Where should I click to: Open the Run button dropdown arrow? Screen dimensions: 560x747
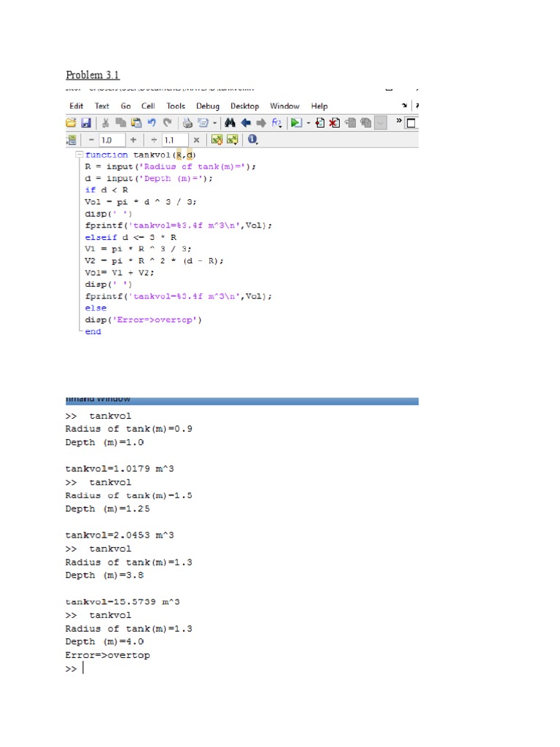tap(308, 123)
